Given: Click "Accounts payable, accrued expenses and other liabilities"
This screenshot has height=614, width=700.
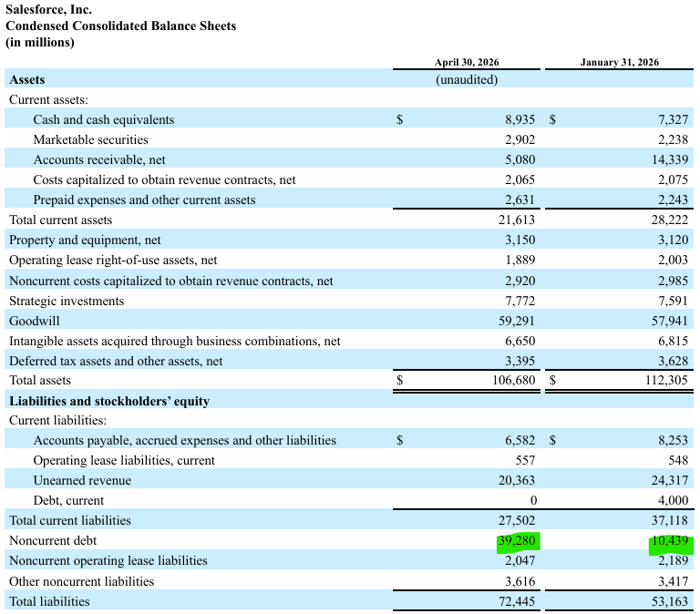Looking at the screenshot, I should pyautogui.click(x=184, y=440).
